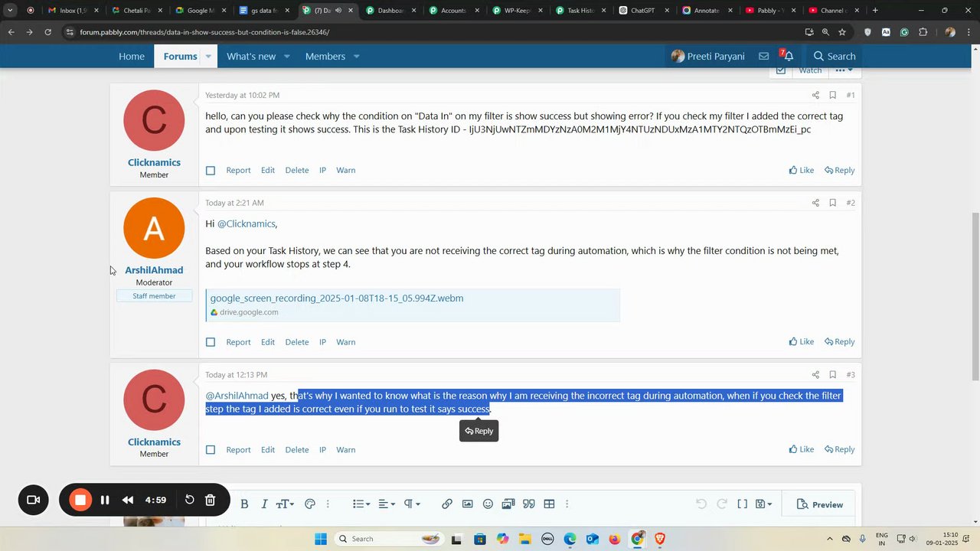Preview the reply draft
The width and height of the screenshot is (980, 551).
point(820,504)
